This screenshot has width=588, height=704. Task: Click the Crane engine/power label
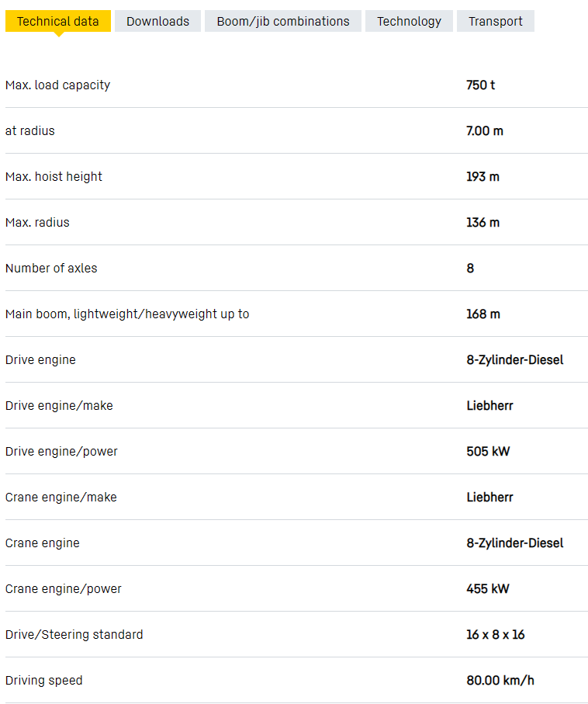point(64,588)
